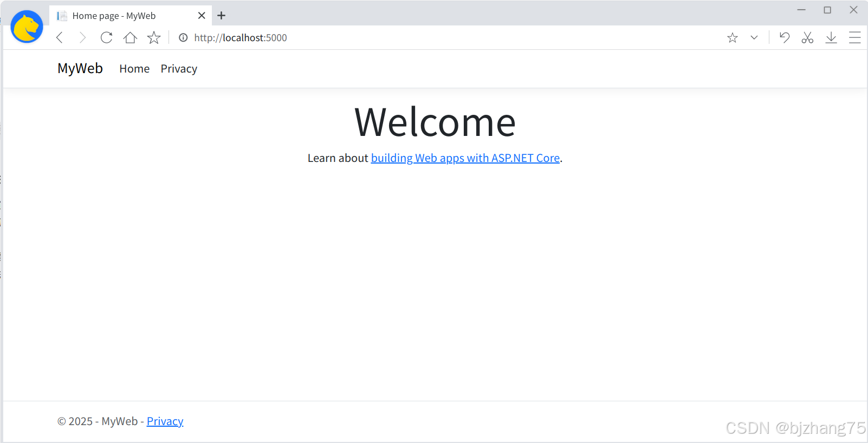Open the Privacy nav link

179,69
